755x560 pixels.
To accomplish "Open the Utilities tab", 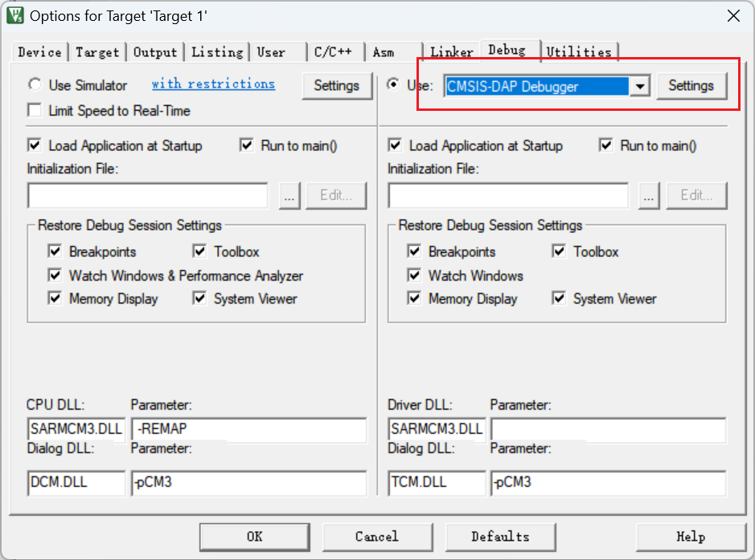I will coord(579,52).
